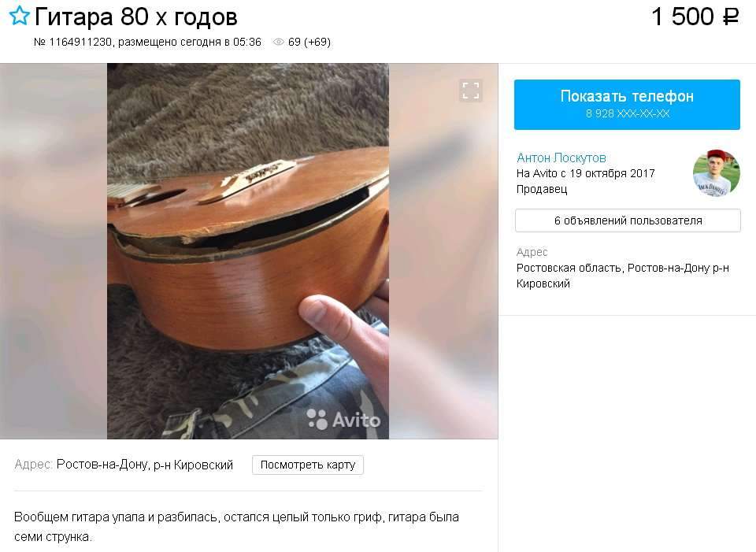
Task: Click the 69 (+69) views count
Action: 309,43
